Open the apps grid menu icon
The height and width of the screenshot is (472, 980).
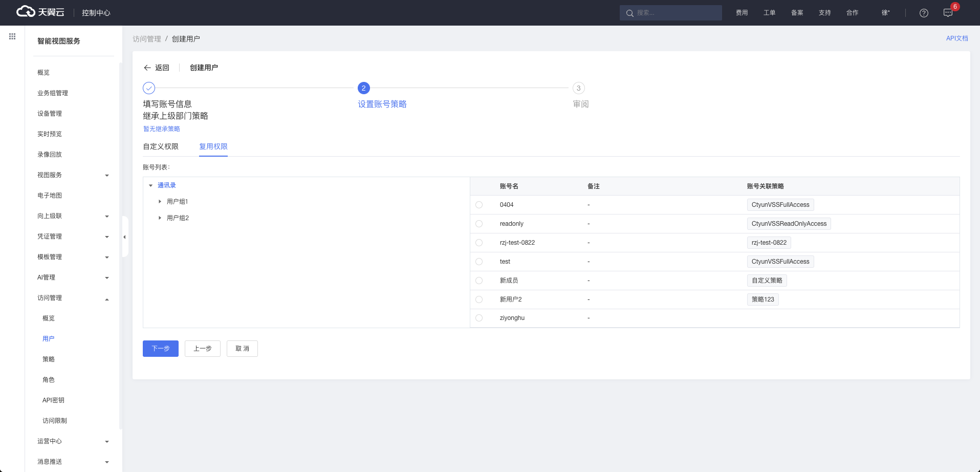point(12,36)
